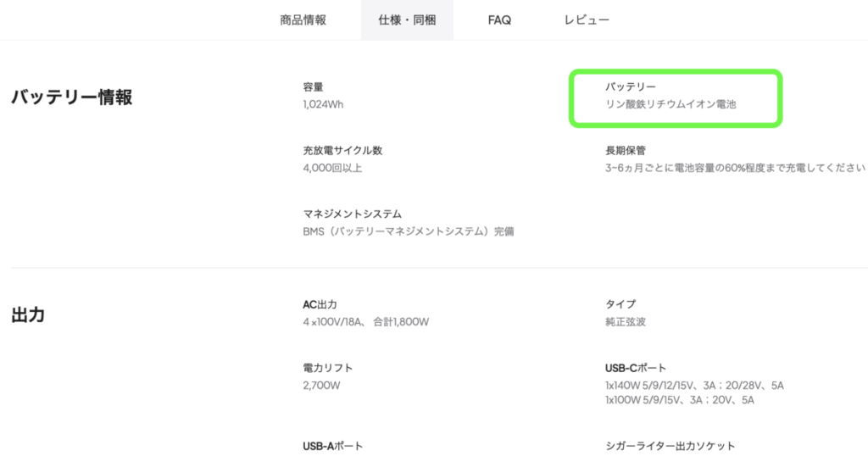Screen dimensions: 868x456
Task: Click the 容量 spec label
Action: tap(313, 86)
